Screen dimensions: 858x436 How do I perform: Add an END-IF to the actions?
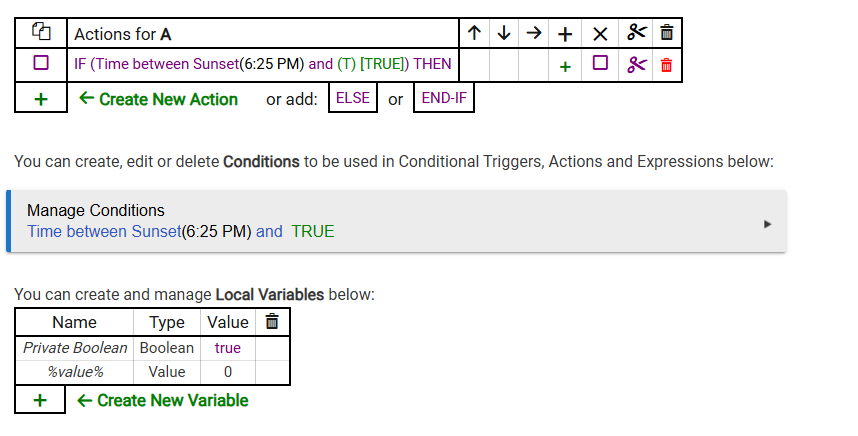pyautogui.click(x=443, y=99)
